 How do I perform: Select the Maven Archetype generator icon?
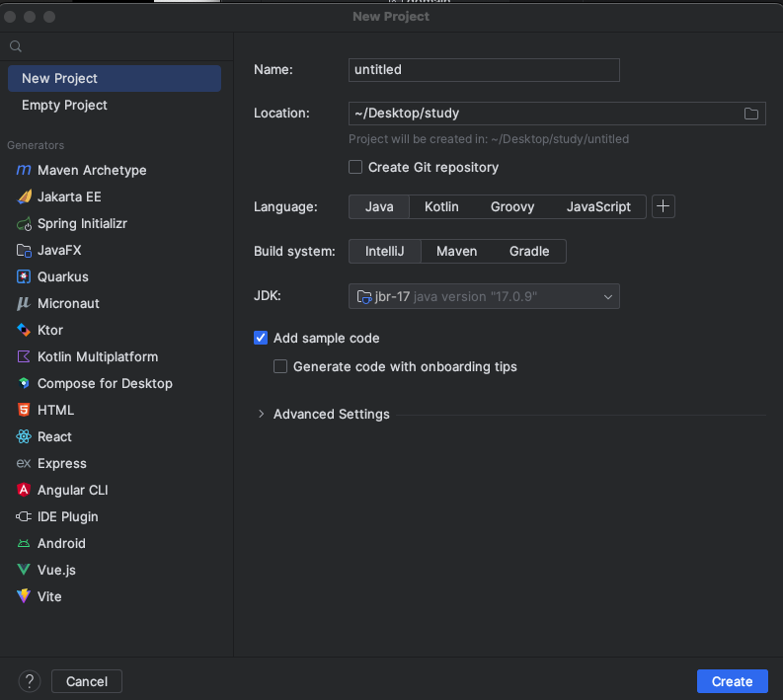click(x=24, y=170)
